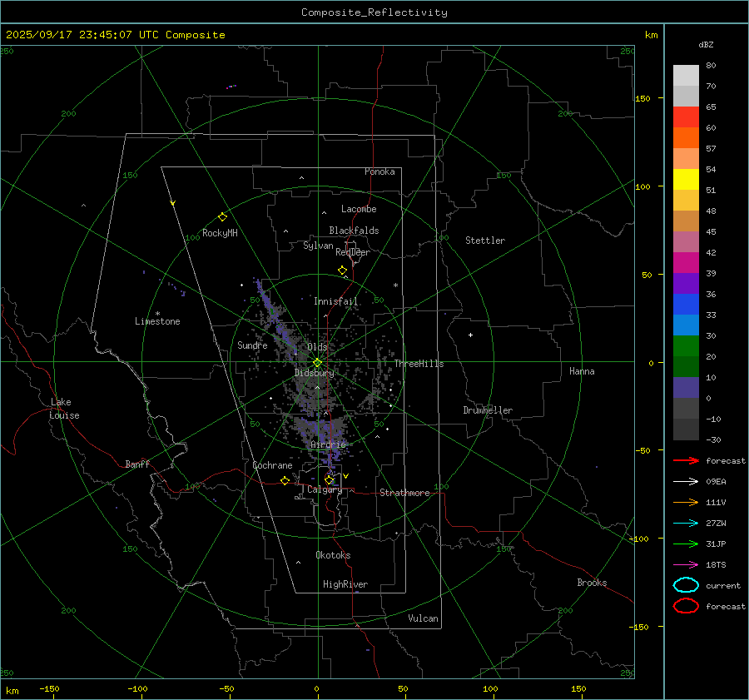Click the Calgary city label

[x=325, y=490]
